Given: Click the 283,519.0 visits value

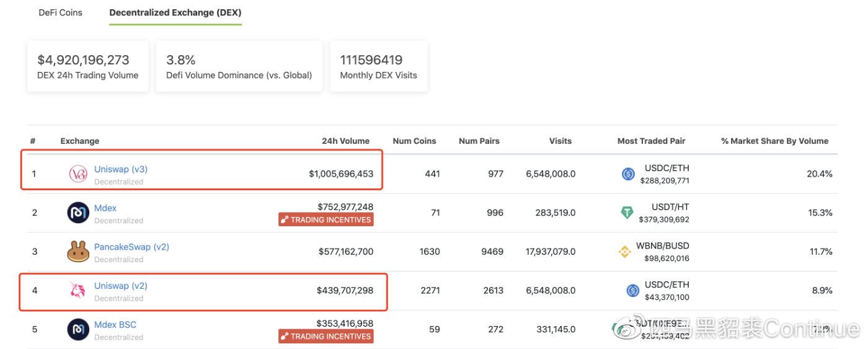Looking at the screenshot, I should tap(556, 213).
